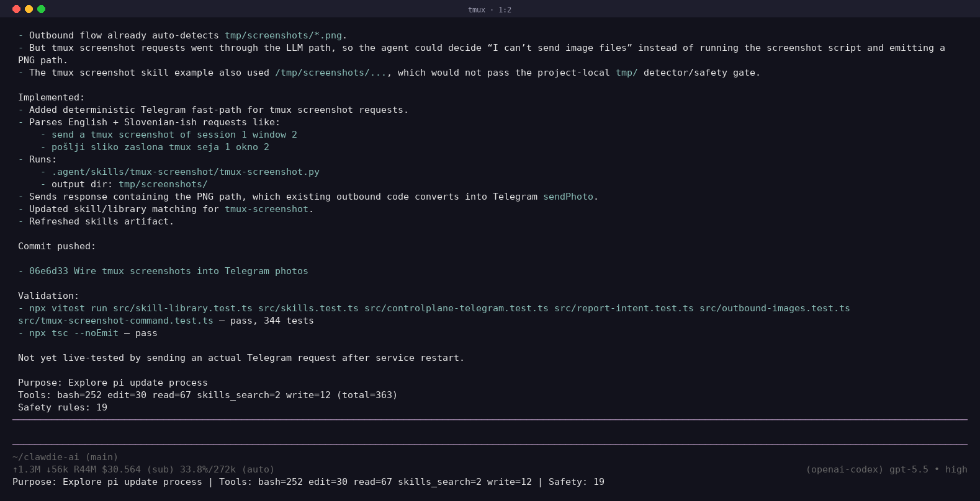Click 'Tools: bash=252 edit=30' line above divider

click(x=207, y=395)
